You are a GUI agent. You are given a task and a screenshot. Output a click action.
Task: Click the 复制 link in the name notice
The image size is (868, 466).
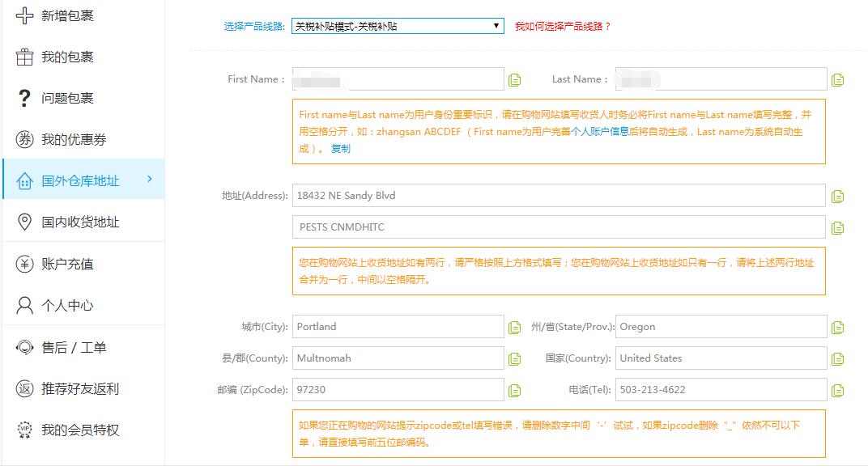click(x=339, y=149)
